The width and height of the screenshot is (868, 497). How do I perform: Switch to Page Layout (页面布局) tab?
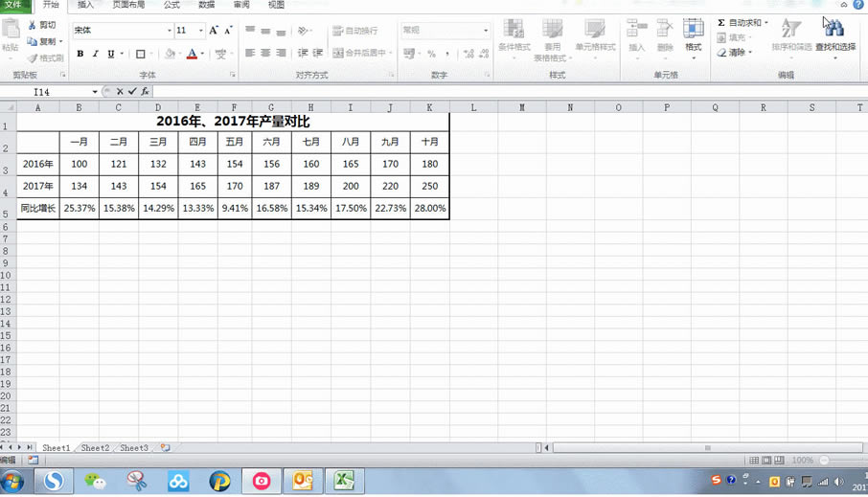click(x=128, y=5)
